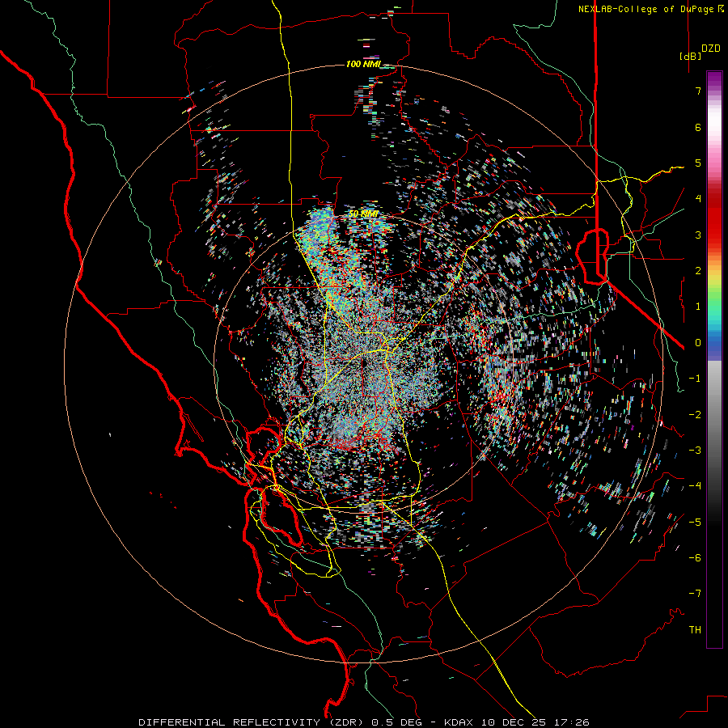Click the -2 dB scale tick label
The image size is (728, 728).
click(695, 415)
